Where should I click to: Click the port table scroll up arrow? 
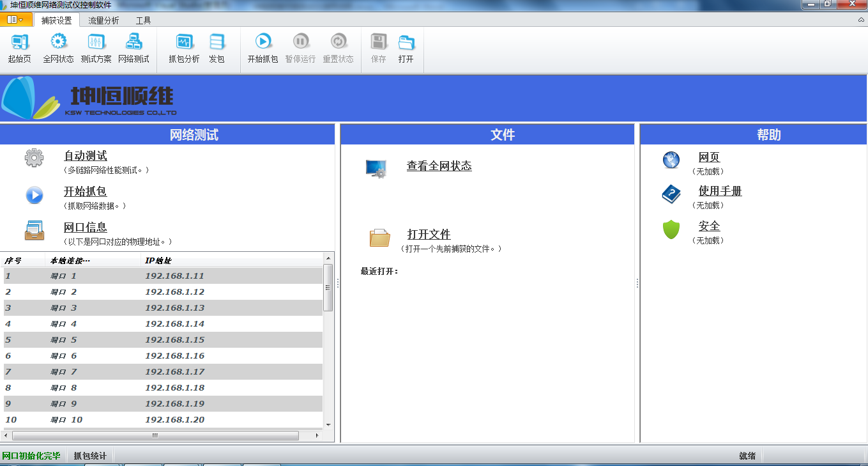328,258
